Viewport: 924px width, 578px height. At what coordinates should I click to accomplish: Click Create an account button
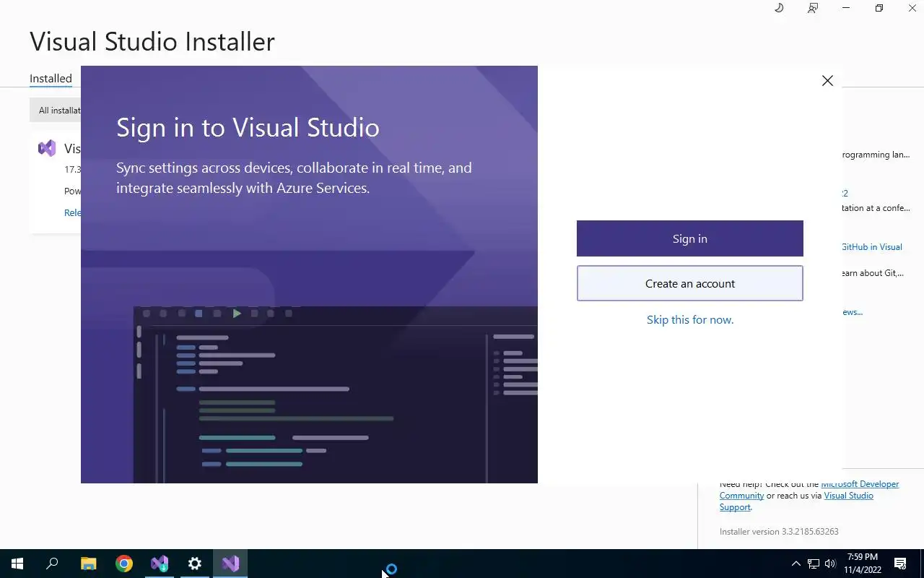(689, 283)
